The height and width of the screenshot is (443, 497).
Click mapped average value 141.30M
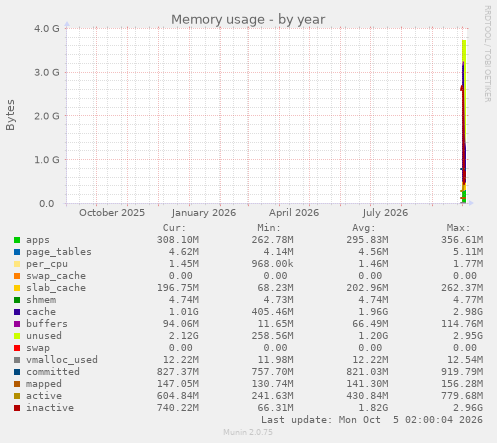tap(367, 384)
